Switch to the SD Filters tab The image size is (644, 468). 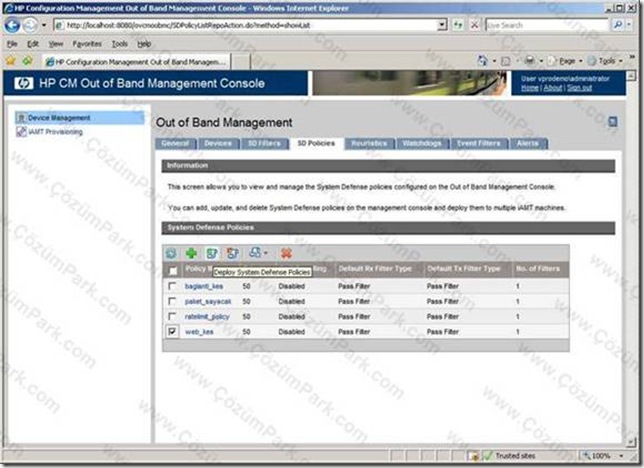[264, 143]
